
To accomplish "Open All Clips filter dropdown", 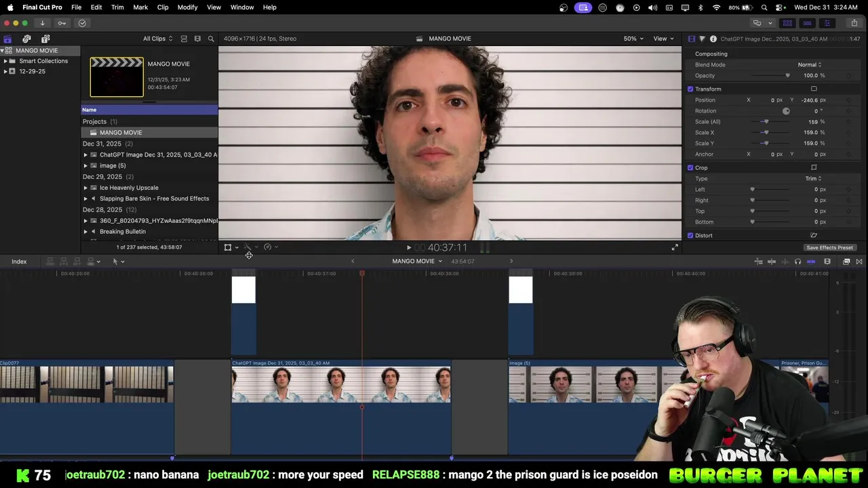I will coord(157,39).
